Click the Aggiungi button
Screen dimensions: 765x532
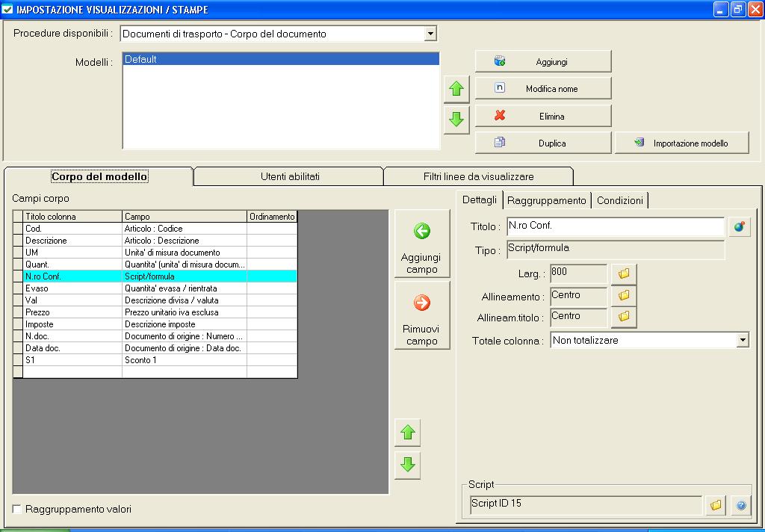pos(543,61)
